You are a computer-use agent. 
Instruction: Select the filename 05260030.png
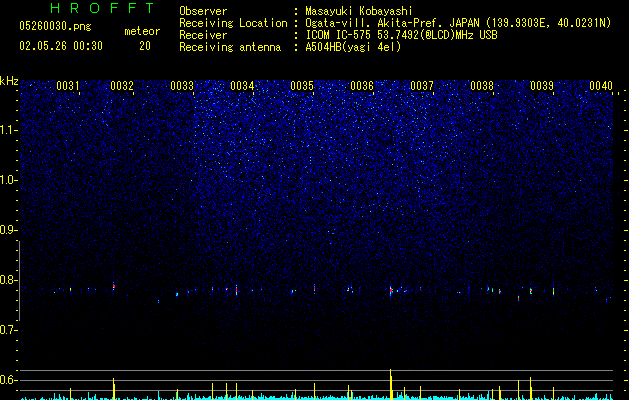pyautogui.click(x=55, y=26)
